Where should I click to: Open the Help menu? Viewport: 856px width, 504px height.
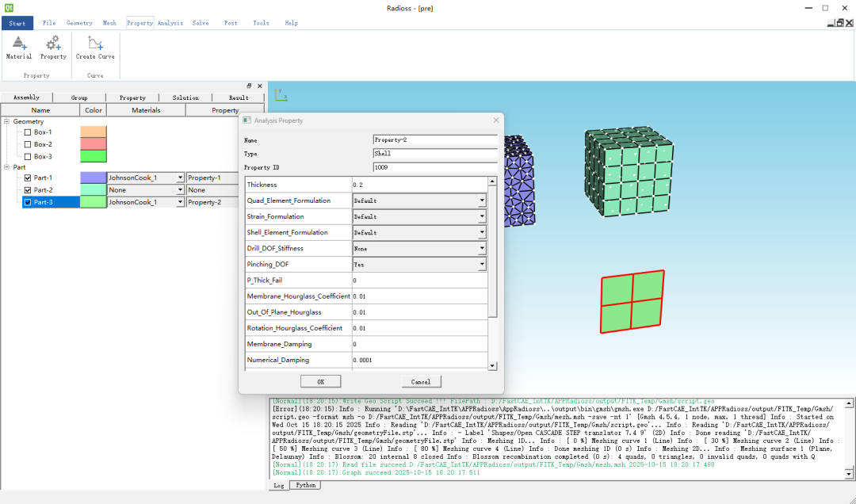(291, 23)
